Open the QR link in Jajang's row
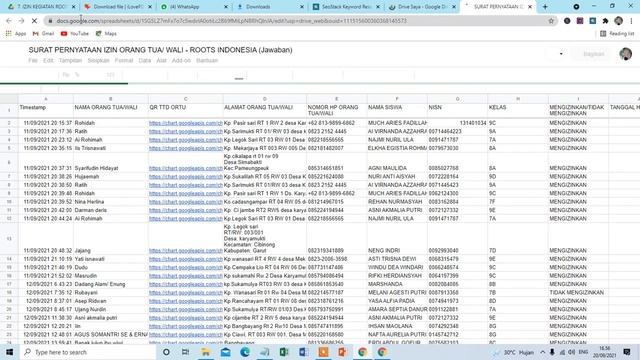 click(x=186, y=251)
